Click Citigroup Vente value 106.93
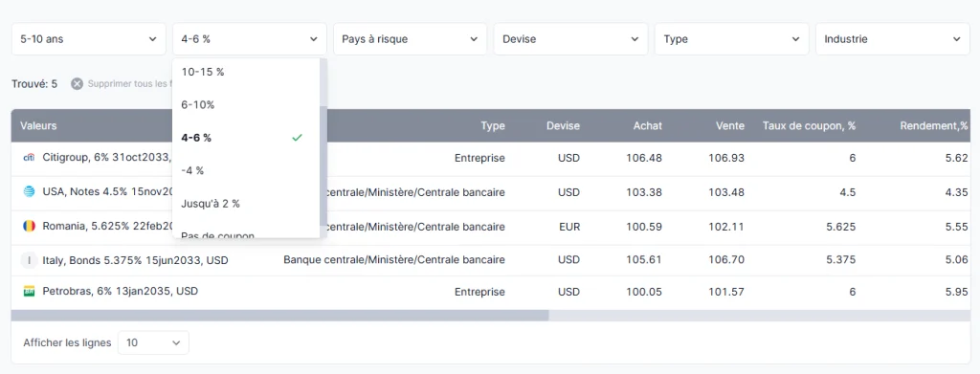This screenshot has height=374, width=980. (x=726, y=159)
